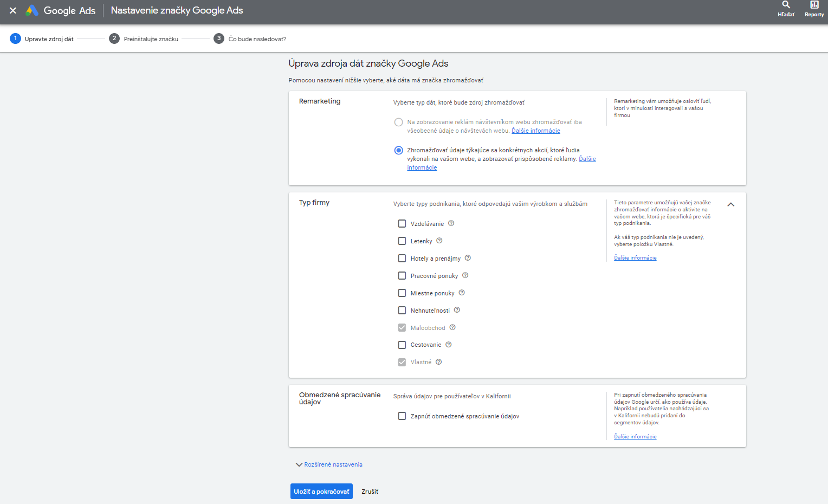This screenshot has width=828, height=504.
Task: Click help icon next to Miestne ponuky
Action: point(462,293)
